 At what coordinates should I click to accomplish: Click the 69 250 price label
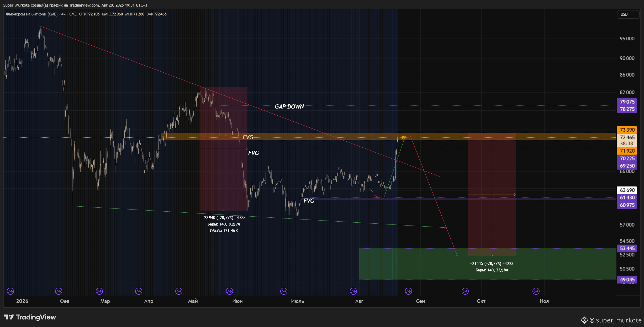627,166
